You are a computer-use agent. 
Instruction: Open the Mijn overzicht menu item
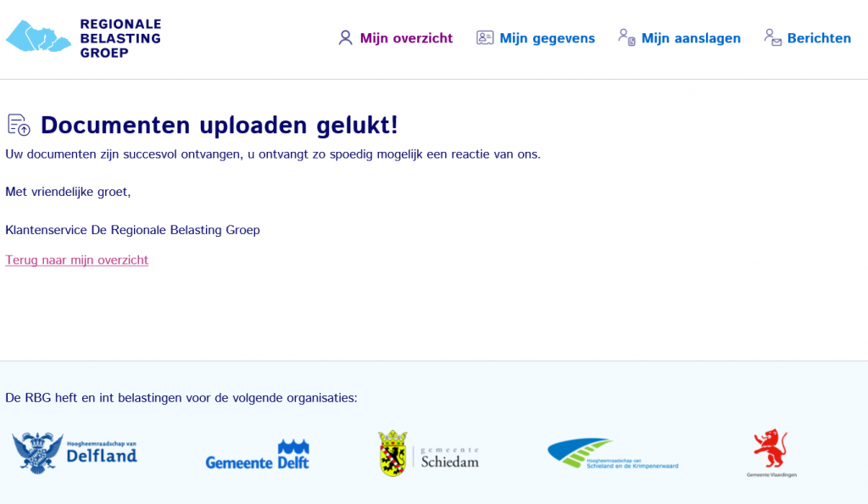pos(406,38)
